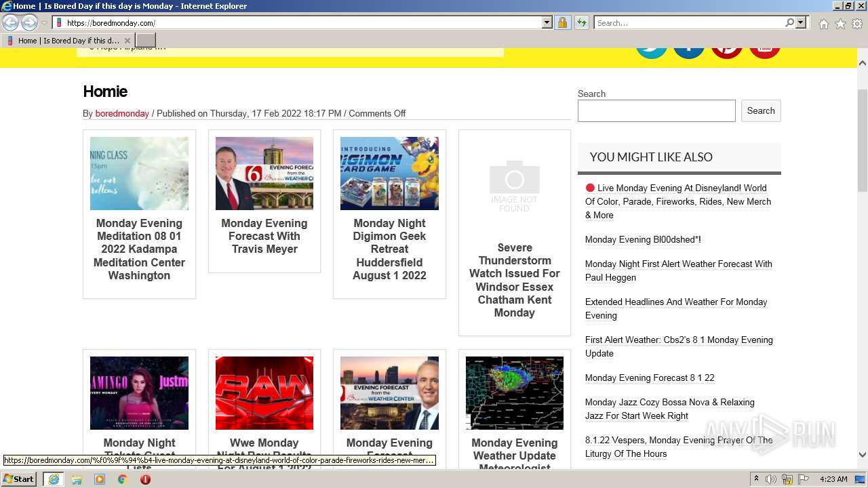
Task: Open File Explorer folder icon in taskbar
Action: point(77,479)
